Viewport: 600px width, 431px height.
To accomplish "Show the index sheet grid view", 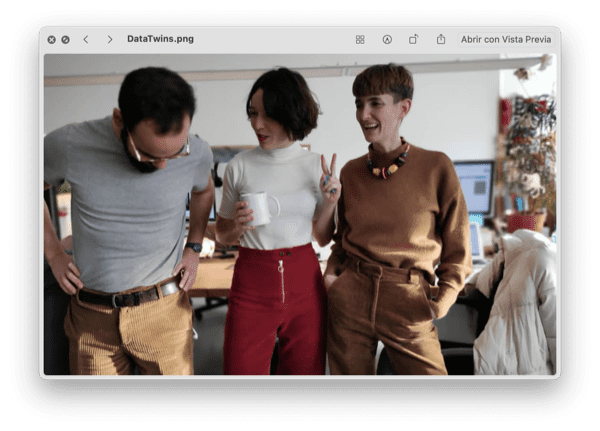I will click(360, 39).
